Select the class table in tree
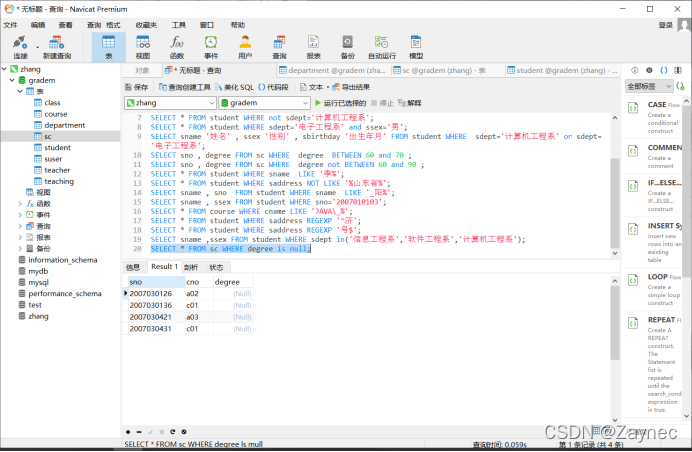Viewport: 692px width, 452px height. [x=52, y=103]
